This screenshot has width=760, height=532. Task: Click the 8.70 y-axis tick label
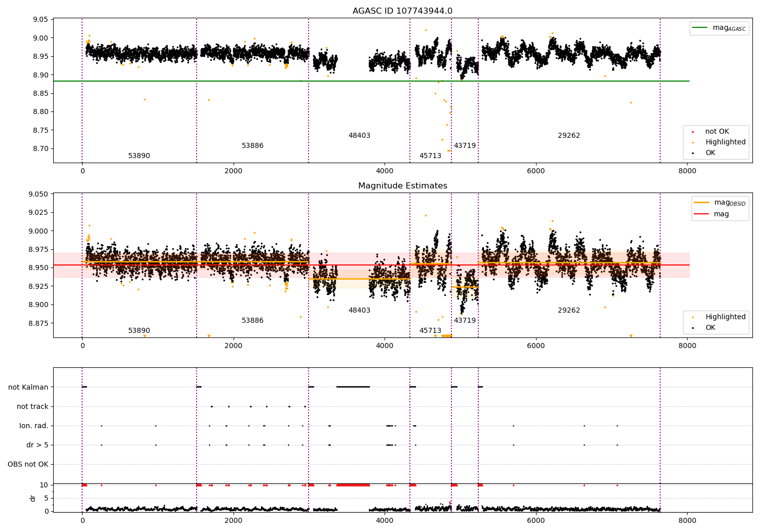(x=40, y=149)
